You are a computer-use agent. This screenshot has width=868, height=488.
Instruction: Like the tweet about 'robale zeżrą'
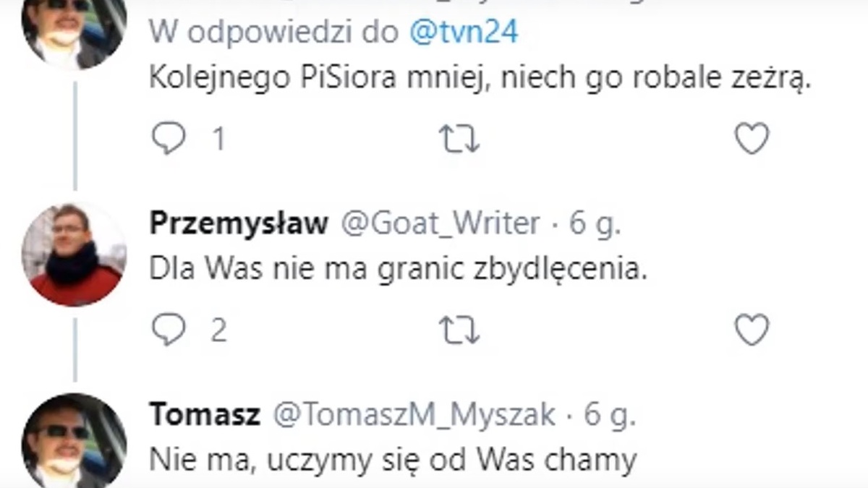[x=752, y=139]
